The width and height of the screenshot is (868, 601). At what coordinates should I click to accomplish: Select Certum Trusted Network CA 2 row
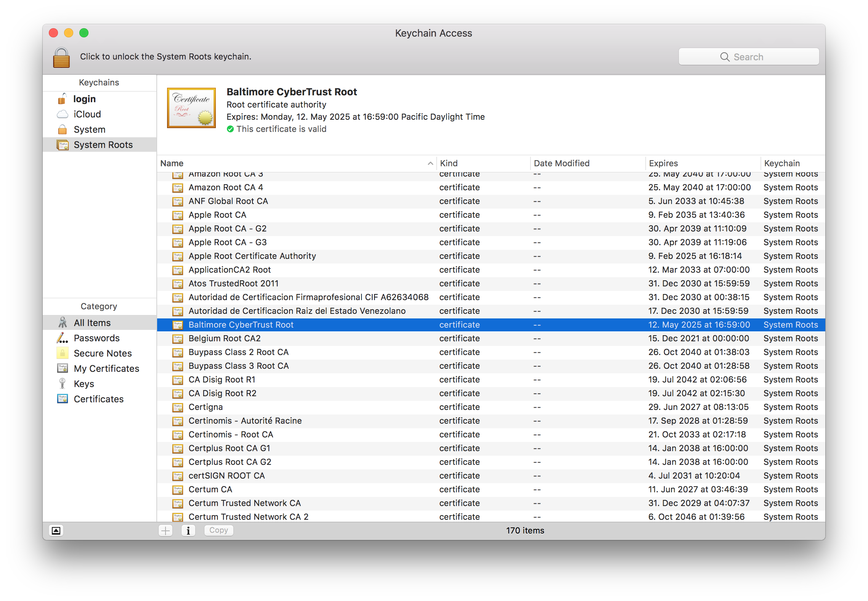point(491,516)
